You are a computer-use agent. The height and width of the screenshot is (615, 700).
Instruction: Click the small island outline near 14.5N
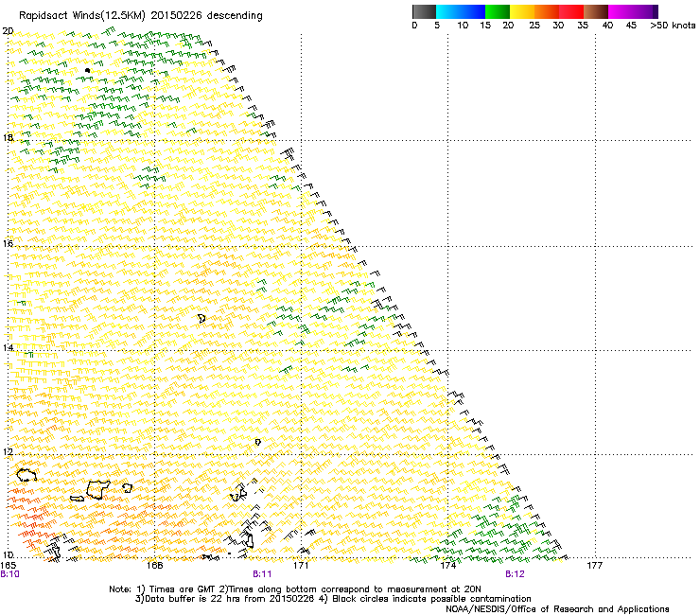point(201,319)
